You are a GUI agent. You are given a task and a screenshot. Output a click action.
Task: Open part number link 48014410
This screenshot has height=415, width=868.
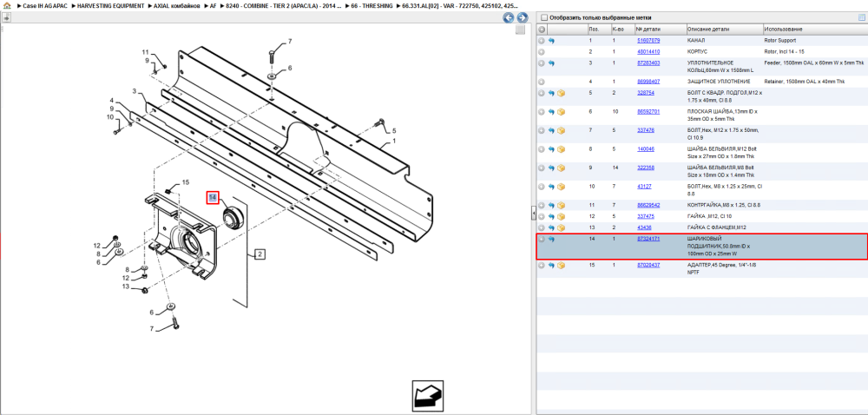(x=648, y=51)
